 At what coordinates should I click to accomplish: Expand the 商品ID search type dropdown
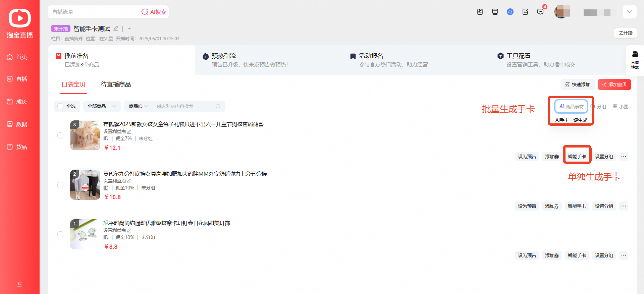pos(138,106)
